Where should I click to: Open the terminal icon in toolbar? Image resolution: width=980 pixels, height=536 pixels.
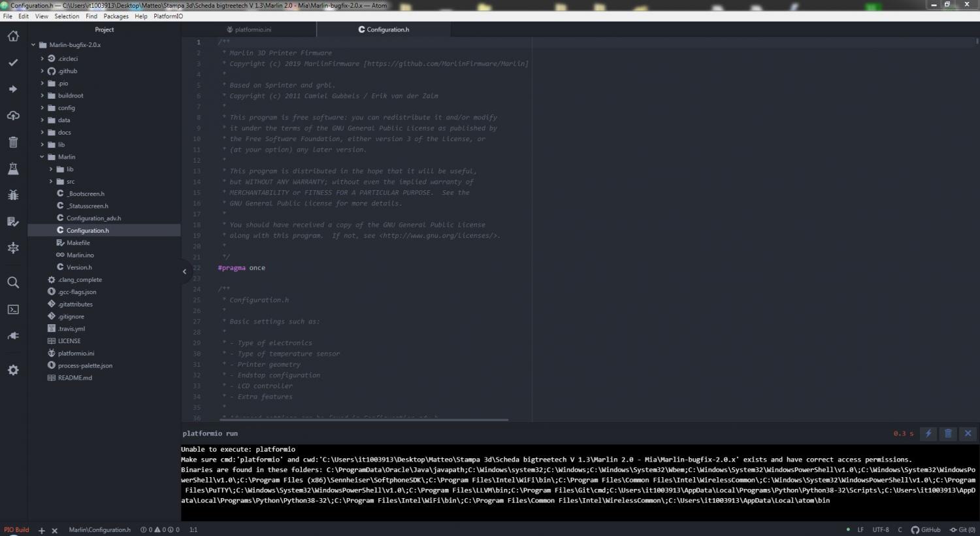13,309
